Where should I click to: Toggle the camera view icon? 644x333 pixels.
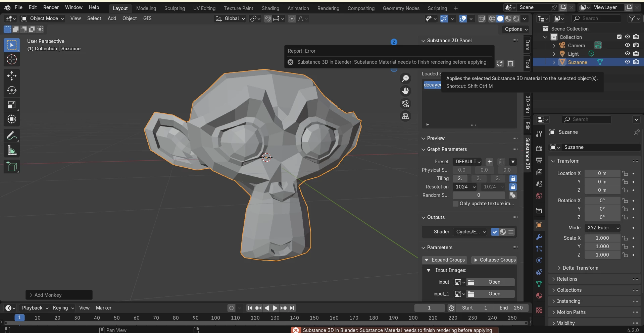click(x=406, y=104)
